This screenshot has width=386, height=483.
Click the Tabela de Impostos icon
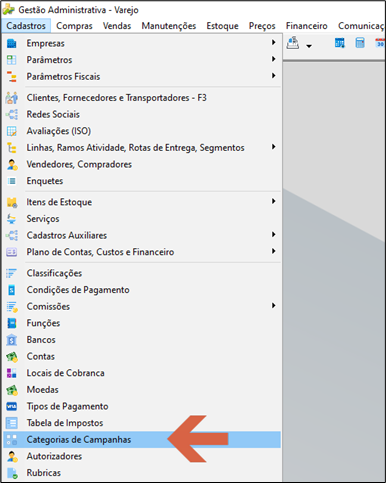[x=12, y=423]
